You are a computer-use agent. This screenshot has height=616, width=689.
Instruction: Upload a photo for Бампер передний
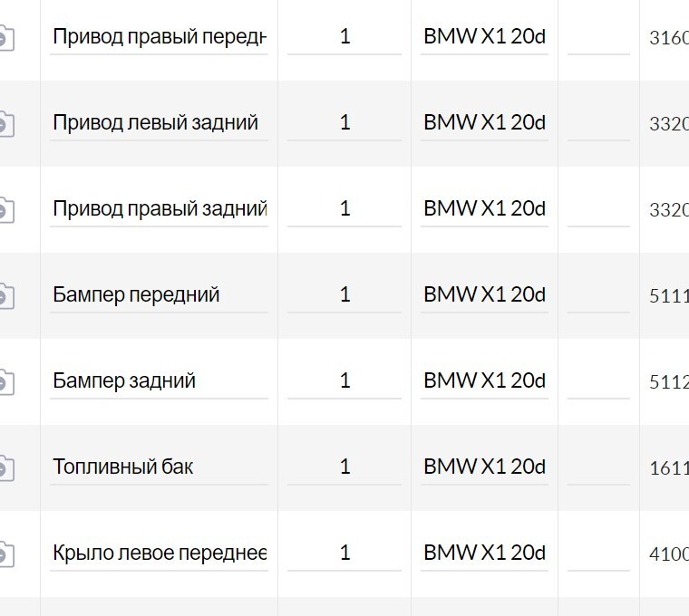click(x=5, y=296)
